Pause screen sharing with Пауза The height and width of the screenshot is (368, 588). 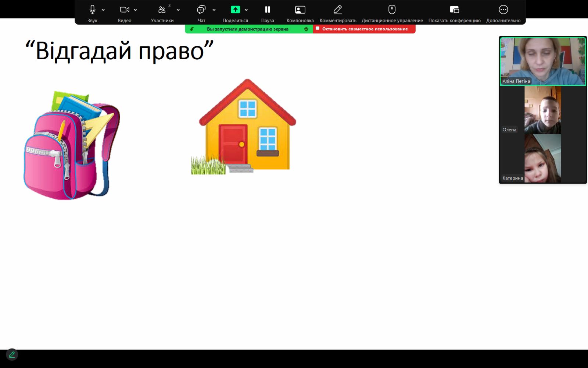click(268, 10)
